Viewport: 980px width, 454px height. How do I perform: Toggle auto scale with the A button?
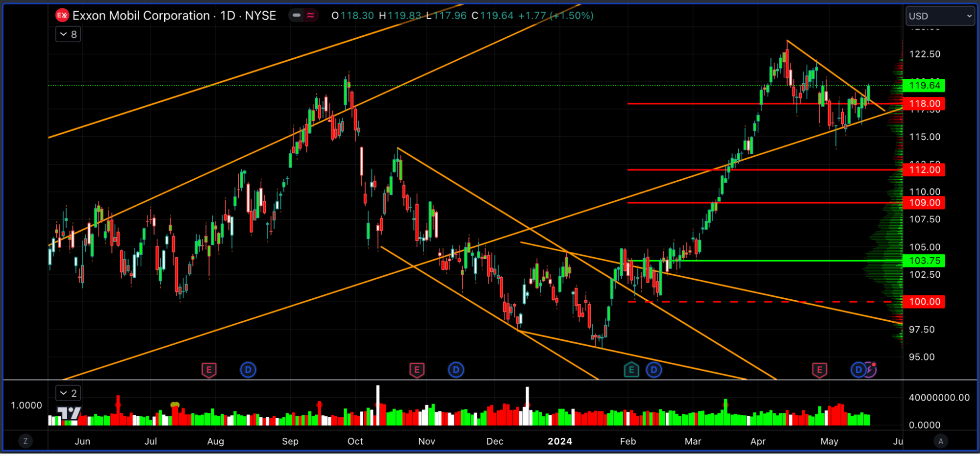[x=940, y=441]
